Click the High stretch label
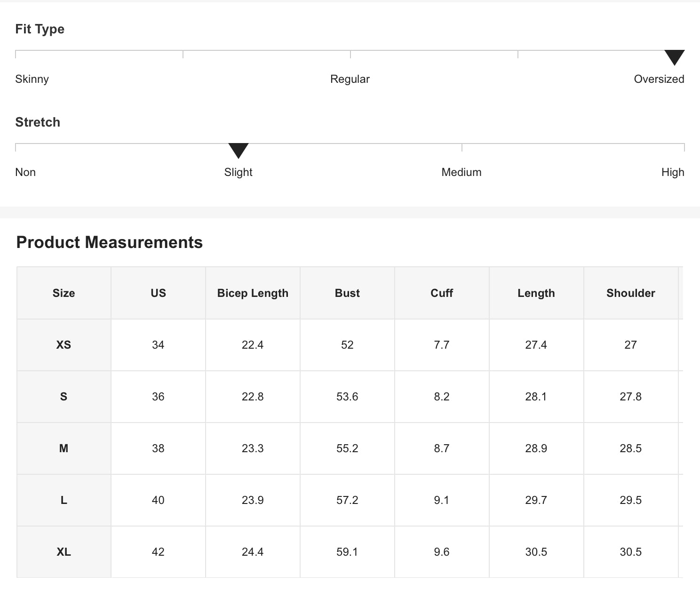 coord(672,172)
